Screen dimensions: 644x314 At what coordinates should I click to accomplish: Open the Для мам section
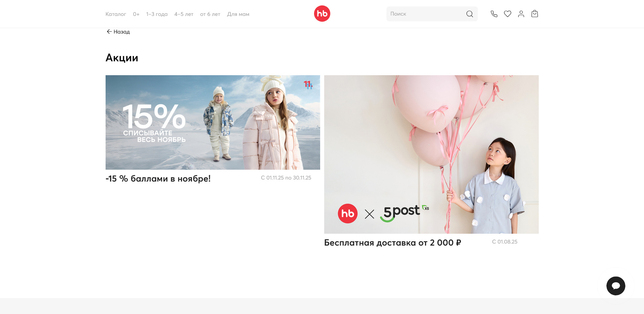pyautogui.click(x=238, y=14)
